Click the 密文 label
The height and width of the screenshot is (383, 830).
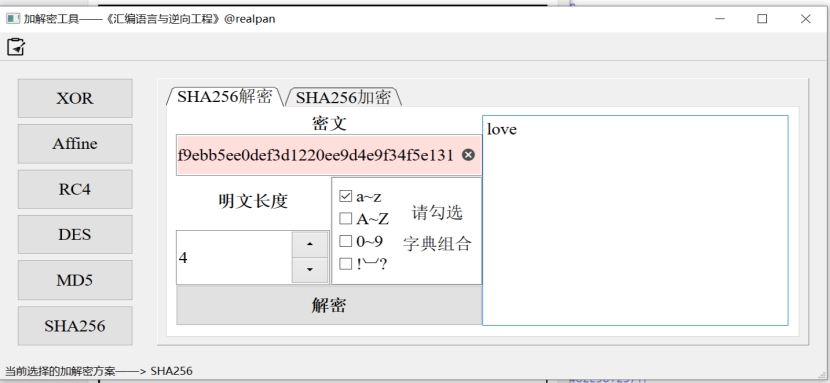[329, 123]
